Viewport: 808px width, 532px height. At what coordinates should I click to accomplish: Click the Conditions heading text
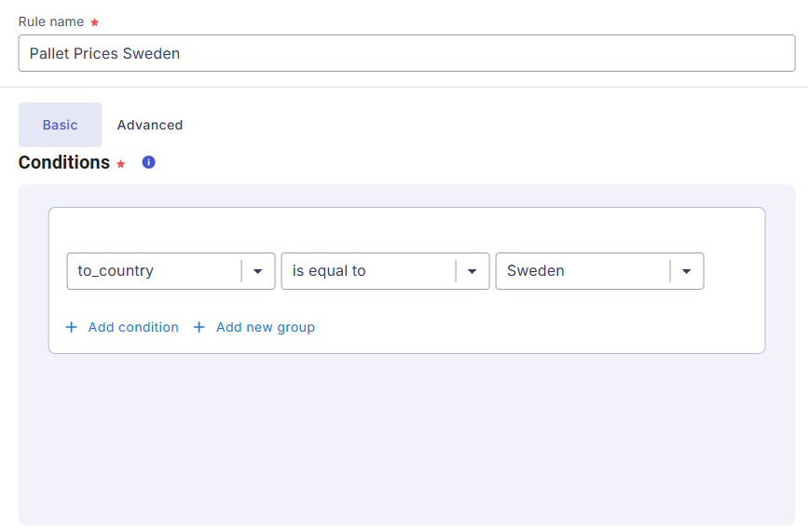pos(64,162)
